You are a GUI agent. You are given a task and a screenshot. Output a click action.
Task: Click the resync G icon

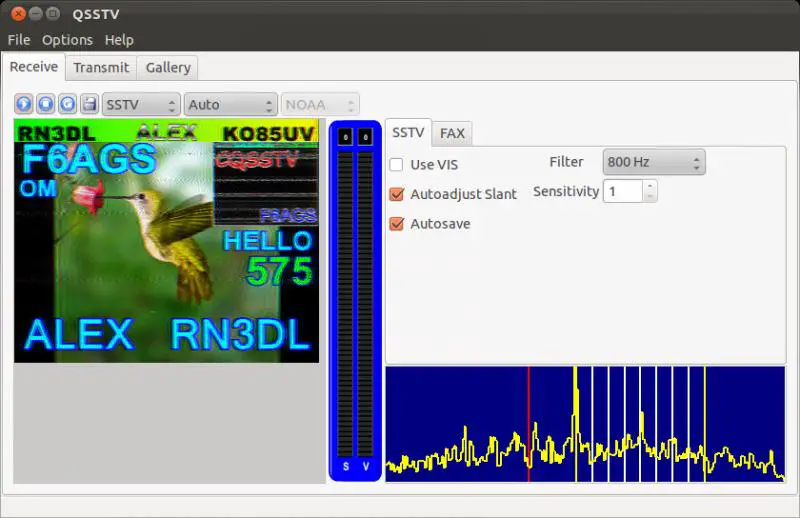[x=67, y=104]
